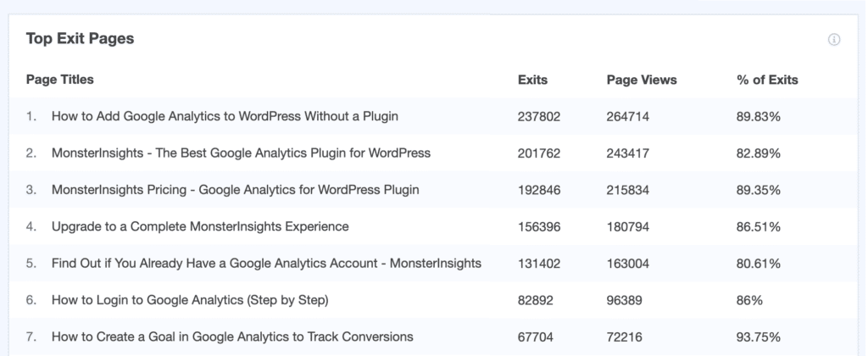Image resolution: width=868 pixels, height=356 pixels.
Task: Select exits value 131402
Action: coord(539,264)
